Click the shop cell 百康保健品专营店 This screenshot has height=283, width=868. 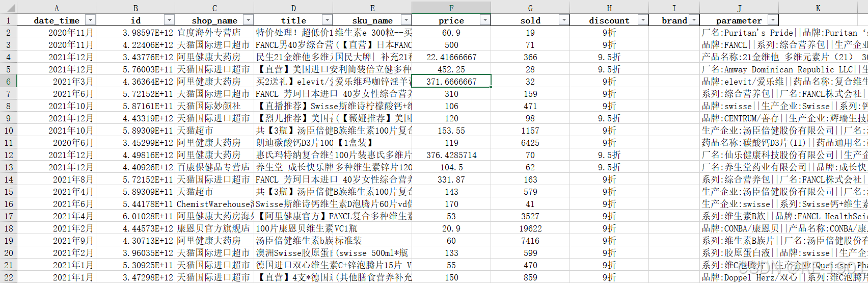coord(214,167)
